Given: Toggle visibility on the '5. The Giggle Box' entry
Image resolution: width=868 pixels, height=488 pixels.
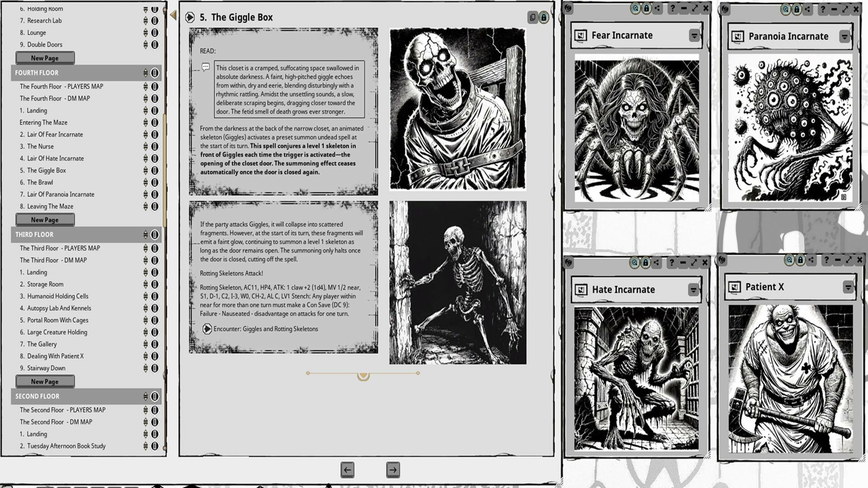Looking at the screenshot, I should tap(154, 170).
